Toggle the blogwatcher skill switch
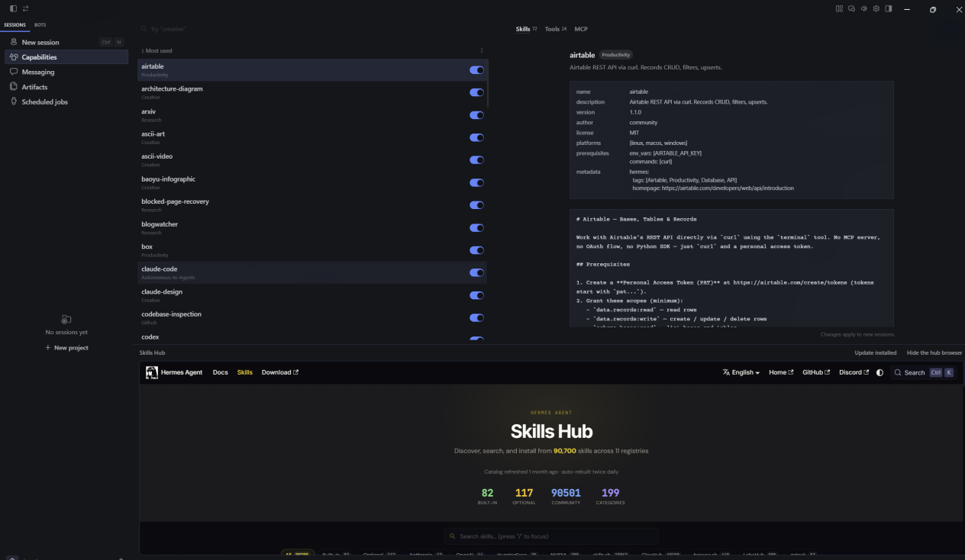The image size is (965, 560). click(476, 227)
